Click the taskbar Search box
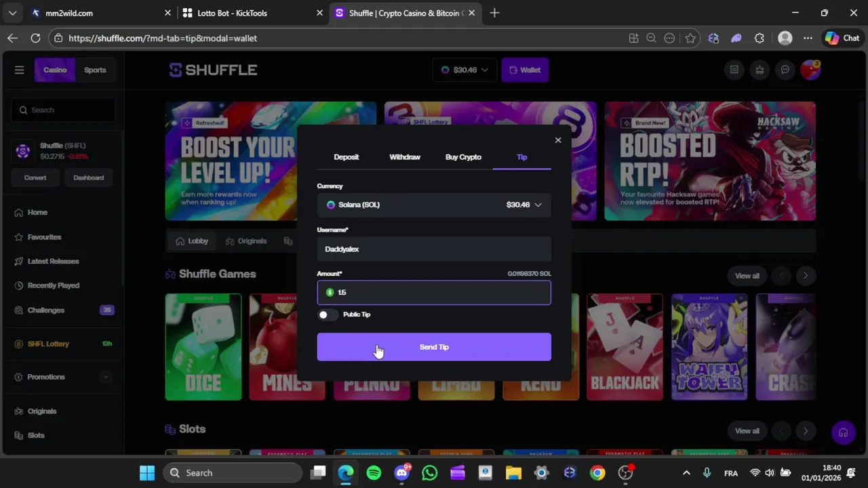Viewport: 868px width, 488px height. 233,473
